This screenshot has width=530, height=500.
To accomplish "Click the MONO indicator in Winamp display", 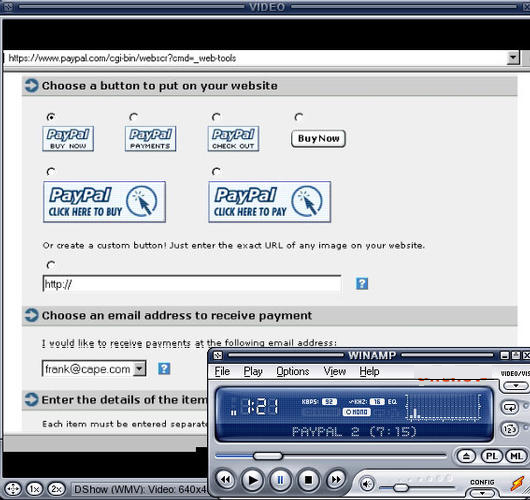I will pos(357,412).
